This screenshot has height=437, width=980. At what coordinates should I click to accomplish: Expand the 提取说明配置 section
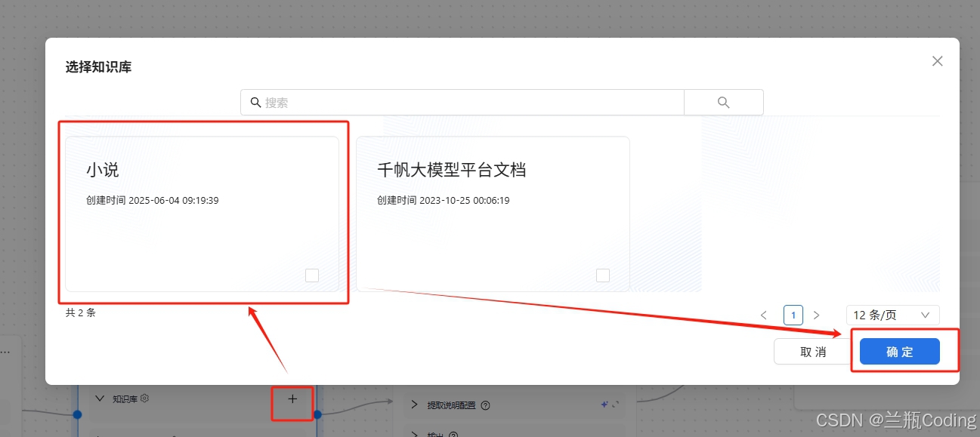click(415, 405)
